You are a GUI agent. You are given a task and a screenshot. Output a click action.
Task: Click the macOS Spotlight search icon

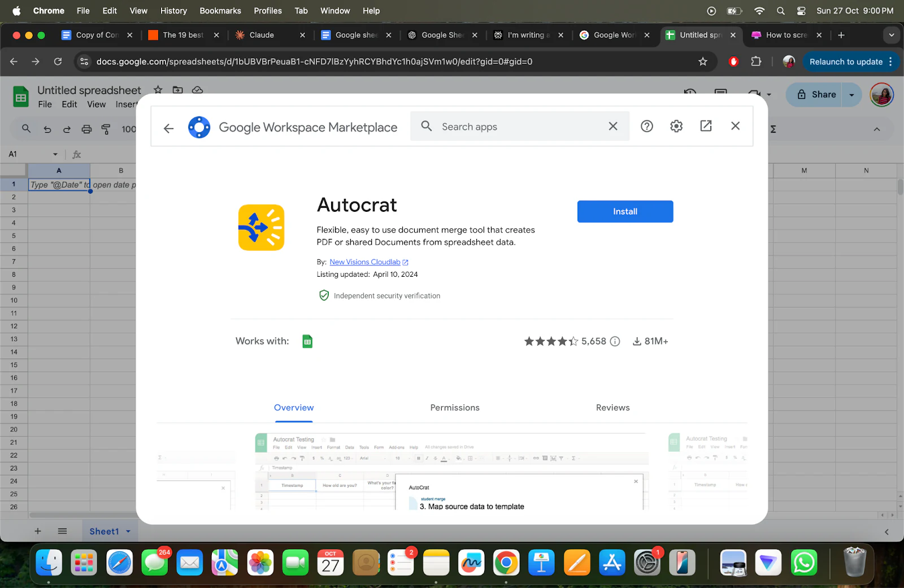click(780, 11)
